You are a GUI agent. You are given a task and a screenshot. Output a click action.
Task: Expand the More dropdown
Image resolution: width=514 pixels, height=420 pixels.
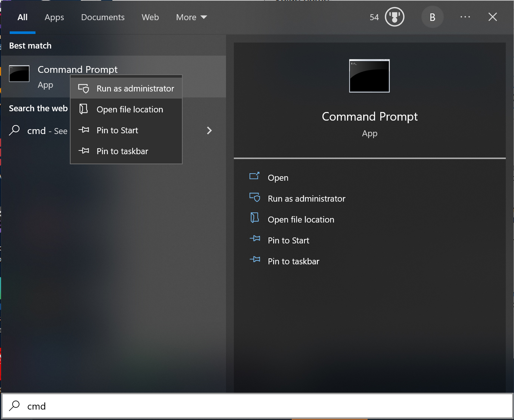[191, 17]
